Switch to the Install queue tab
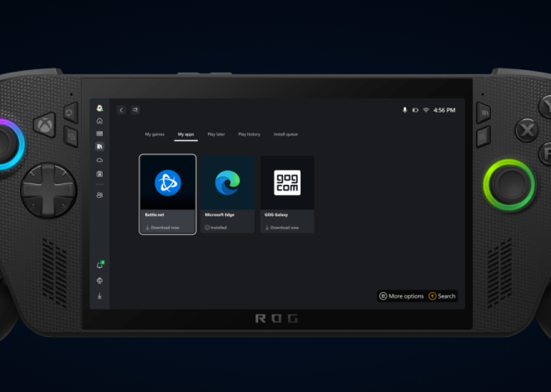The height and width of the screenshot is (392, 551). (x=286, y=134)
